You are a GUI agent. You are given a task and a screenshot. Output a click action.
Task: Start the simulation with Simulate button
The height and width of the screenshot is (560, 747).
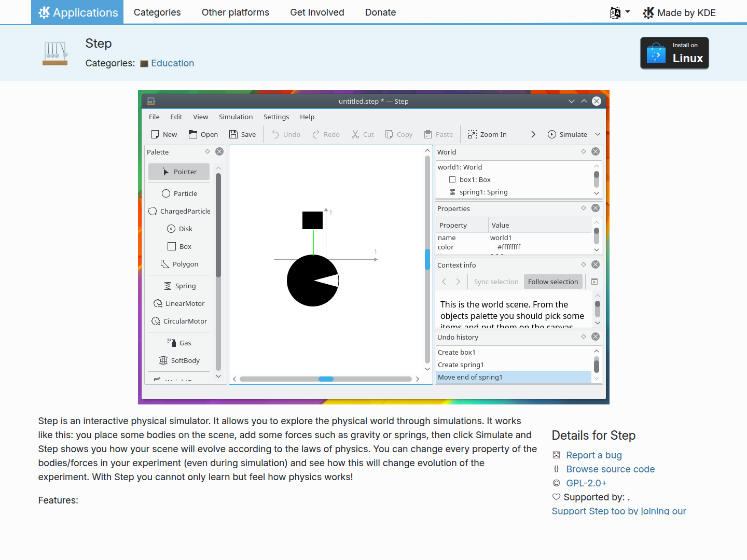pyautogui.click(x=568, y=134)
